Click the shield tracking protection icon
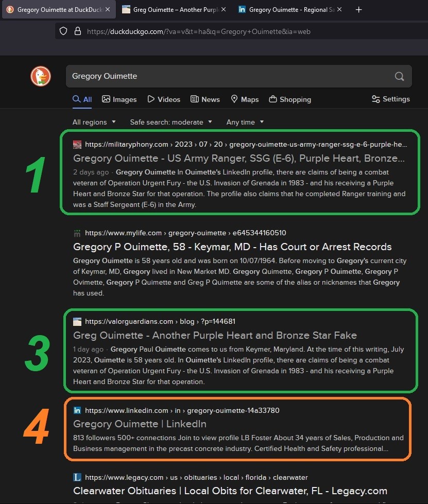Screen dimensions: 428x504 tap(63, 31)
